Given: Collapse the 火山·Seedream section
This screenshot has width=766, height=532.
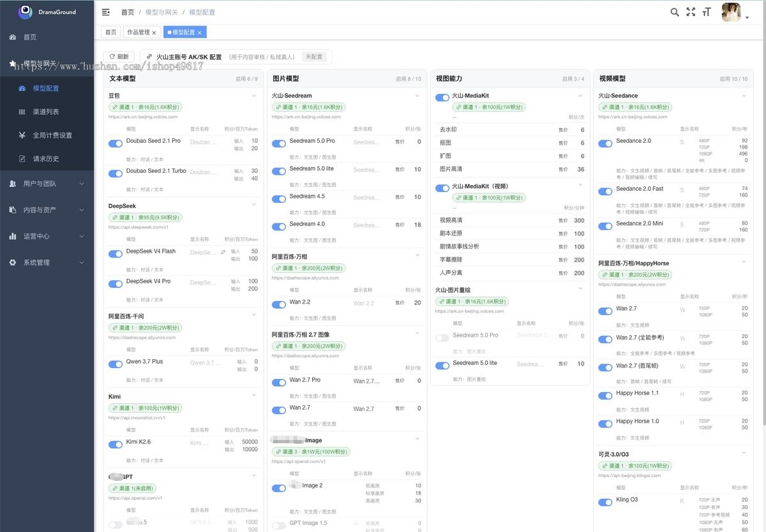Looking at the screenshot, I should (x=417, y=96).
